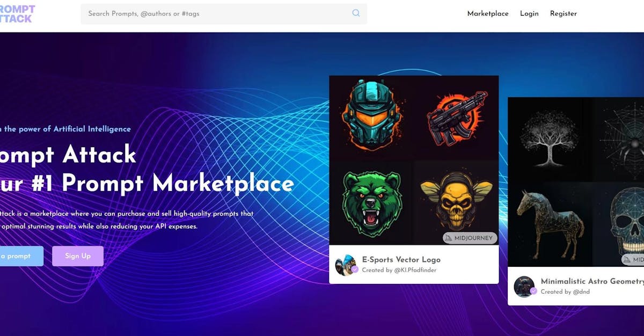Focus the Search Prompts input field
Image resolution: width=644 pixels, height=336 pixels.
[x=224, y=14]
